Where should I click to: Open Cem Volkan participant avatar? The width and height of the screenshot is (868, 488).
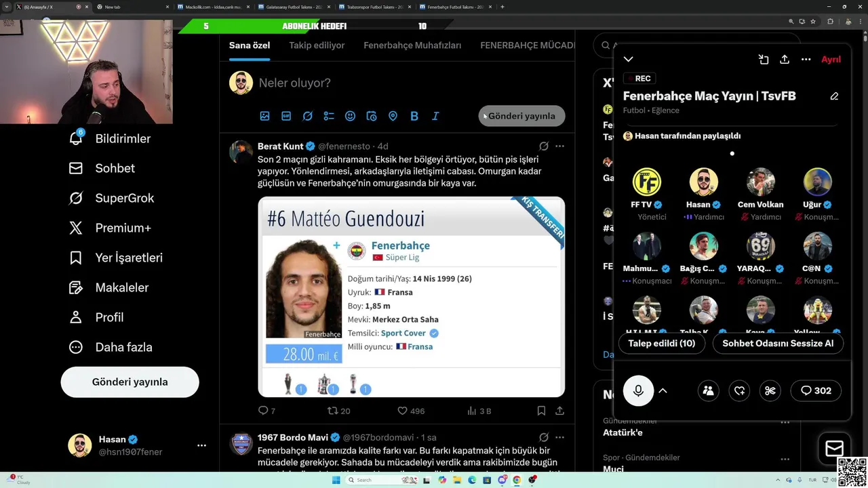761,182
